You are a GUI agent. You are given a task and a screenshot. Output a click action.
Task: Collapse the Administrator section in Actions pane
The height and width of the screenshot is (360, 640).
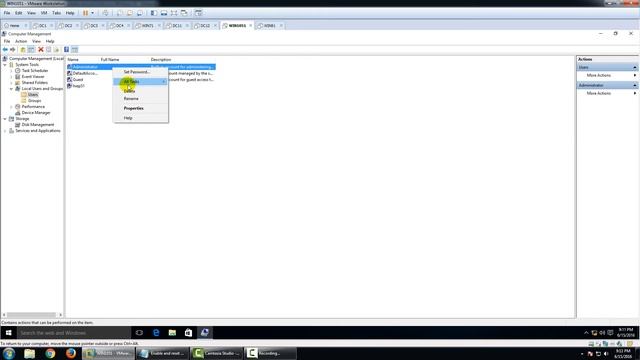tap(635, 85)
